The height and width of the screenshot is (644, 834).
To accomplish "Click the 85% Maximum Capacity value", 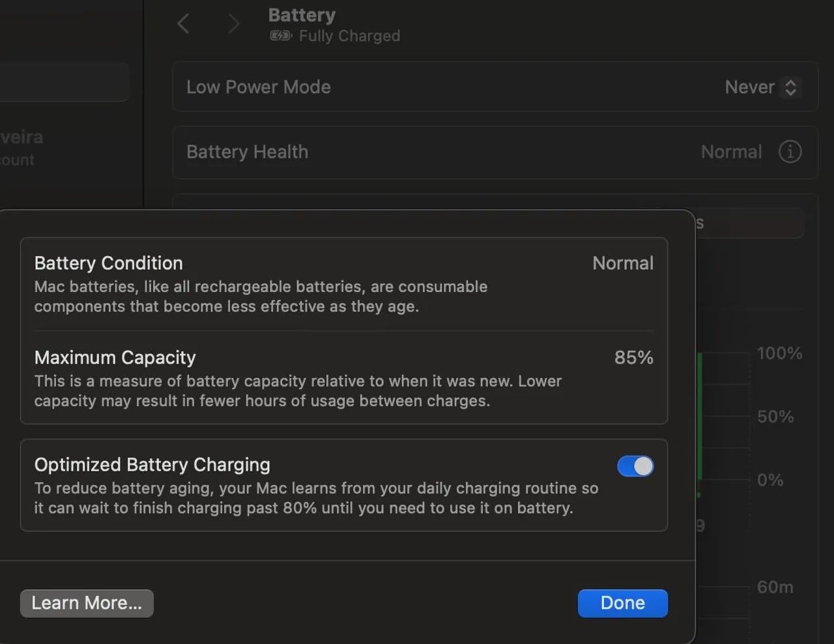I will tap(633, 358).
